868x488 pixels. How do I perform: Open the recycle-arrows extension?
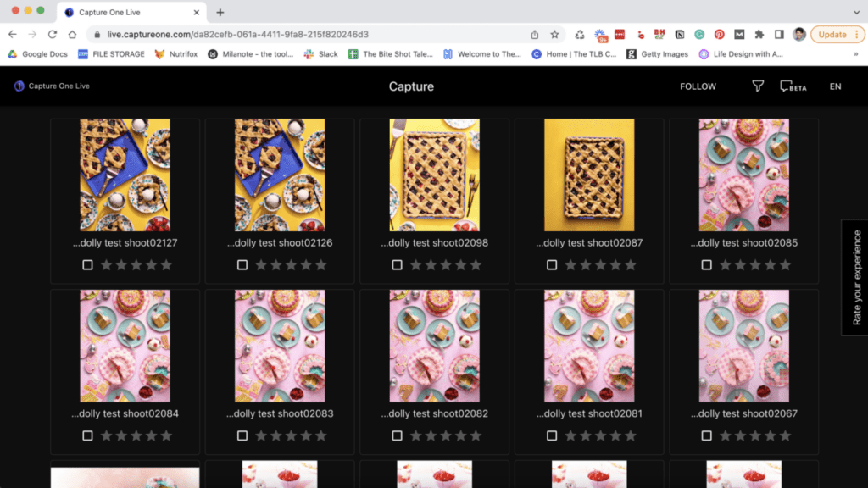point(580,34)
